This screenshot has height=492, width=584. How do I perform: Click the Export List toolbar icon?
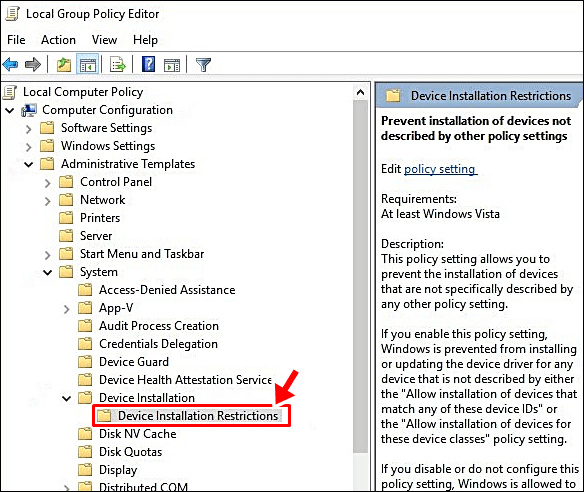coord(118,65)
